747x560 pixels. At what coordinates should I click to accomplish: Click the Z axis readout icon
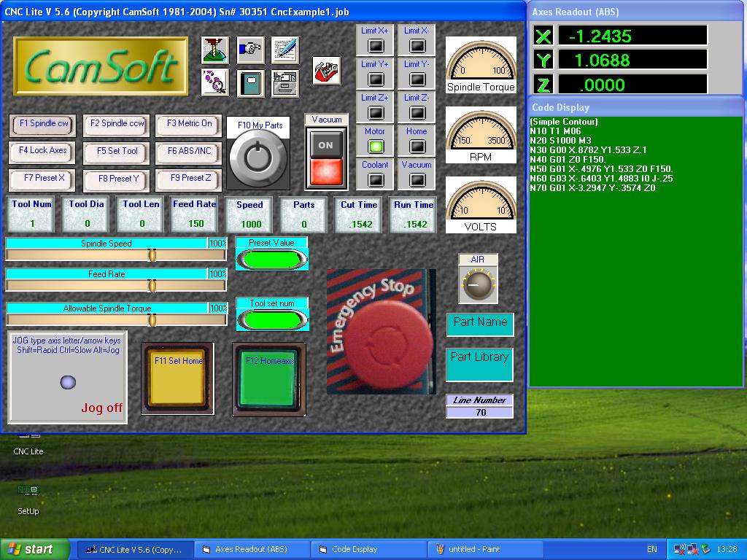click(543, 85)
